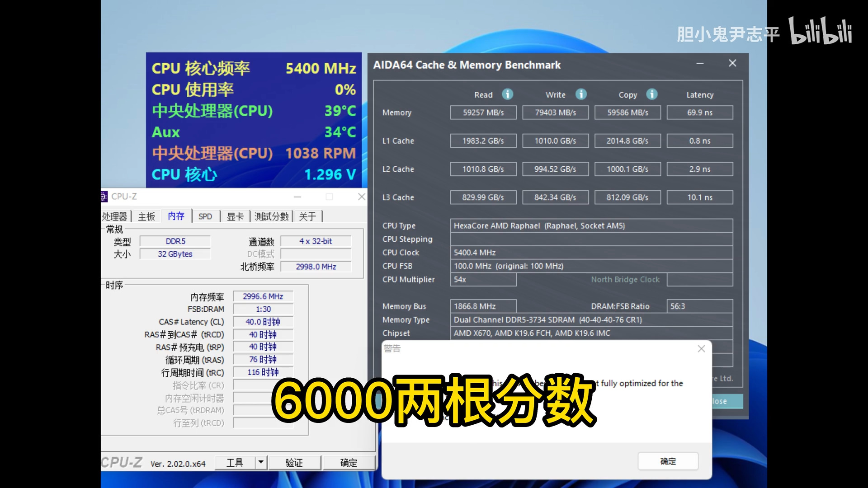This screenshot has height=488, width=868.
Task: Click the Aux 34°C sensor row
Action: pos(254,132)
